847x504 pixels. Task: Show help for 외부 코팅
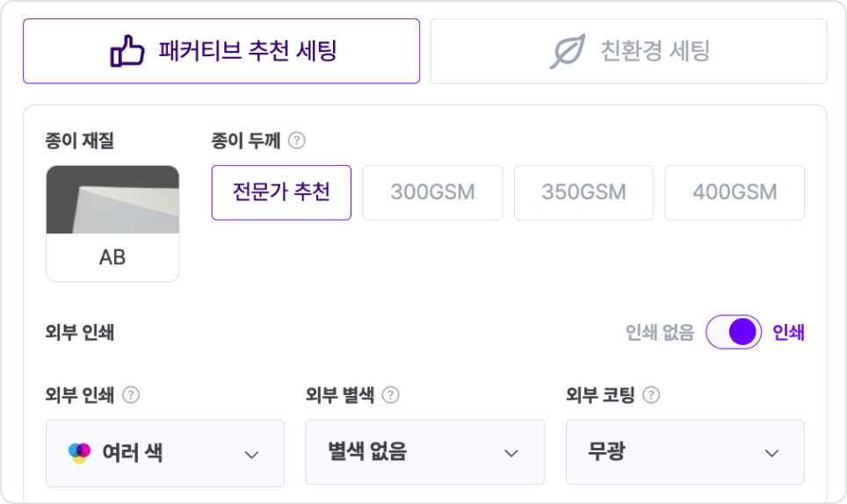click(x=651, y=395)
